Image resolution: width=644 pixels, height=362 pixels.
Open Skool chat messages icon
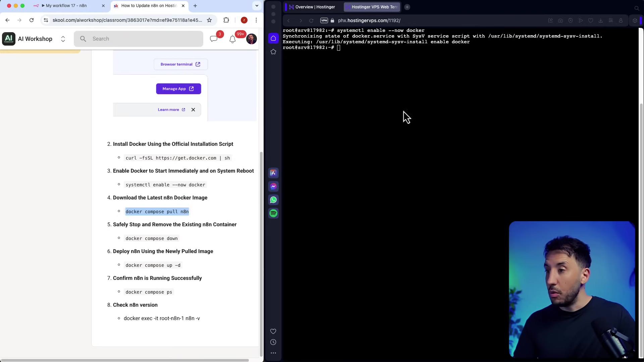coord(214,39)
